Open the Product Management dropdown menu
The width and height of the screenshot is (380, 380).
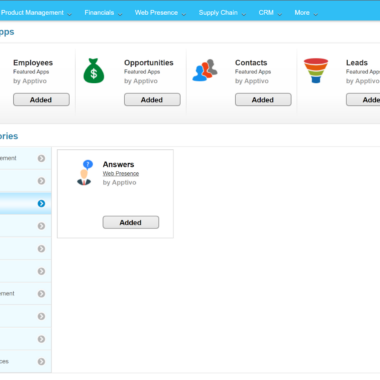(36, 13)
